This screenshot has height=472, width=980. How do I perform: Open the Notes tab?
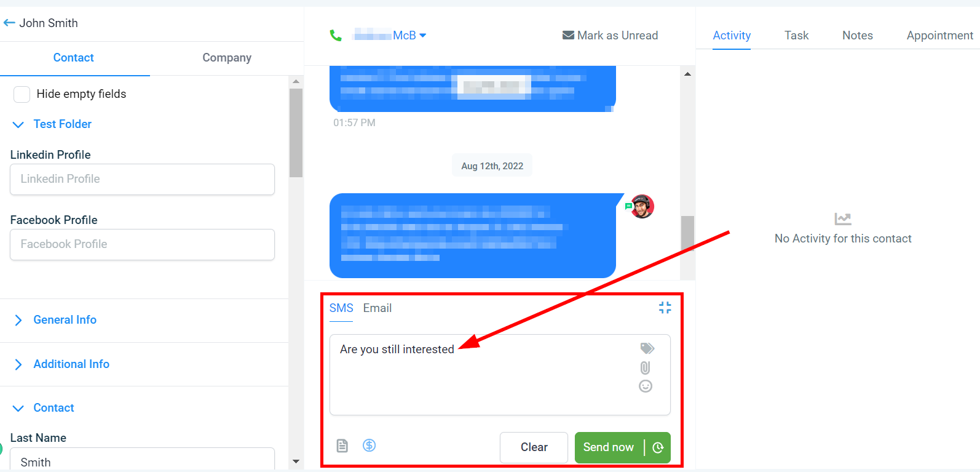[x=857, y=36]
